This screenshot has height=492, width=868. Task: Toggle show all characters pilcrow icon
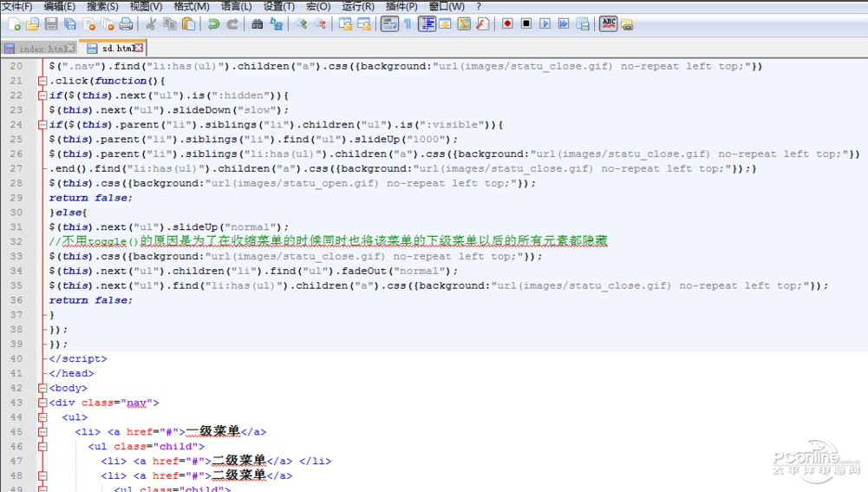408,23
